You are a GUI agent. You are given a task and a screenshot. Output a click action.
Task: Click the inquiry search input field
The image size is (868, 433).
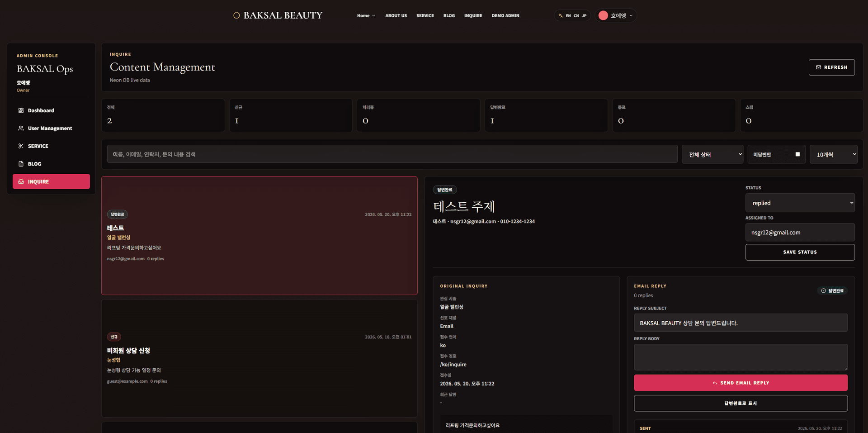(x=392, y=154)
